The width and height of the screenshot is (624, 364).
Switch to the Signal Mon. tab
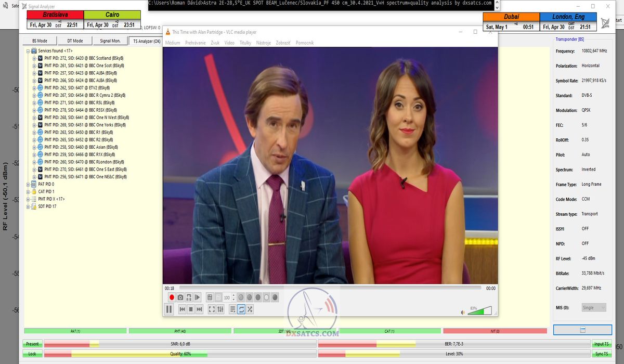point(110,41)
